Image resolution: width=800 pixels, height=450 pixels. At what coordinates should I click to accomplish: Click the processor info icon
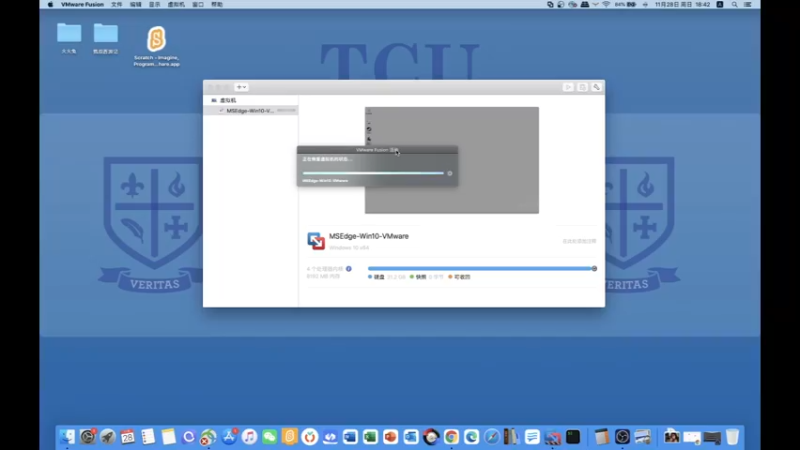click(348, 269)
